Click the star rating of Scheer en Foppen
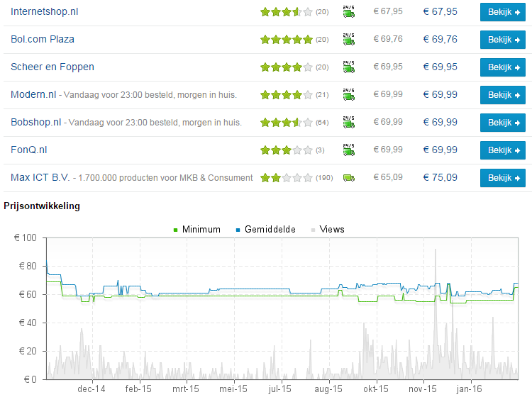The image size is (532, 397). point(287,67)
